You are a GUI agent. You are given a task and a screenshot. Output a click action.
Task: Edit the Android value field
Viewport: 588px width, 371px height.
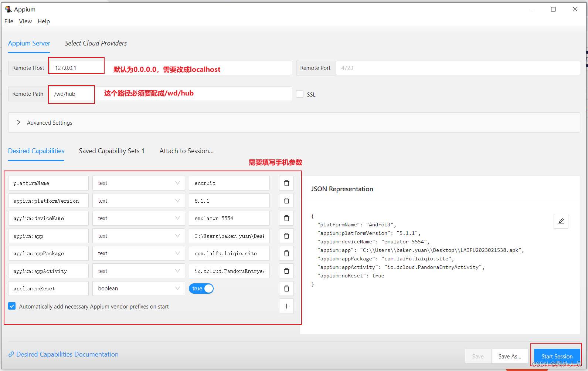229,183
